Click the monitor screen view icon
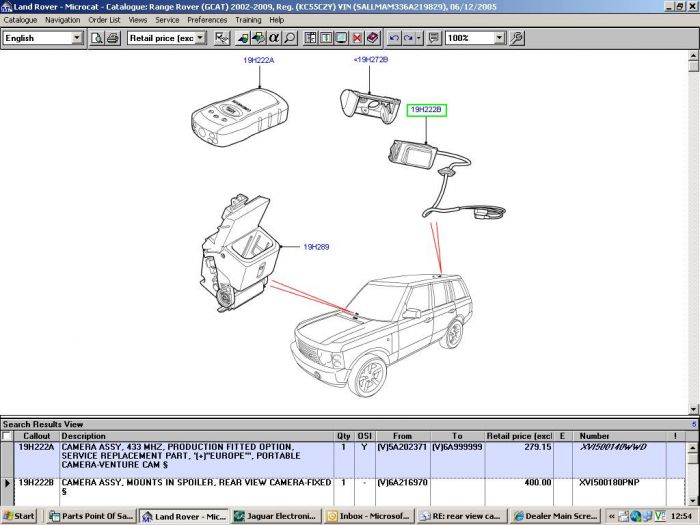 [x=341, y=38]
